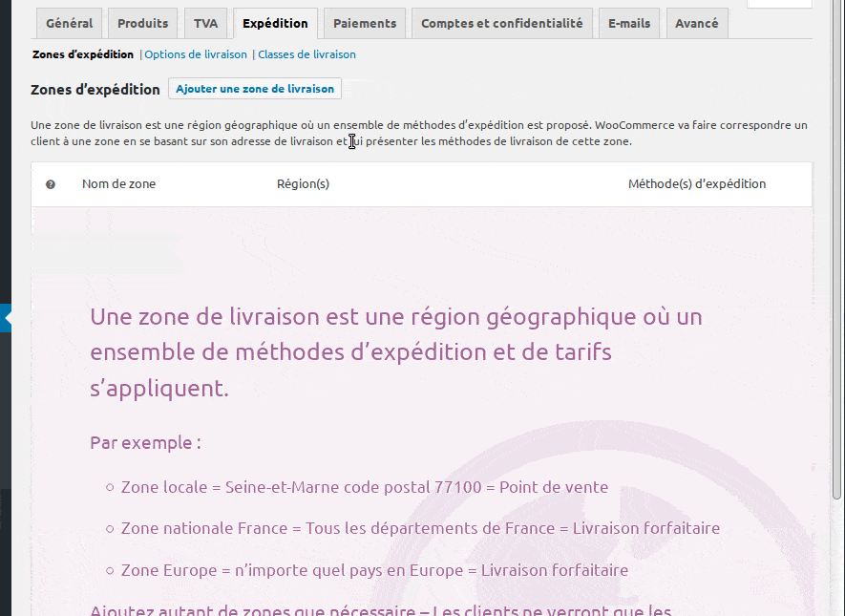845x616 pixels.
Task: Click the blue sidebar collapse arrow
Action: point(6,318)
